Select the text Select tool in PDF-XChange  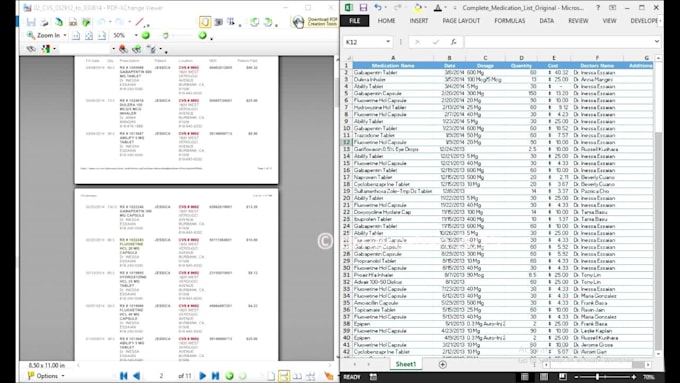[231, 22]
